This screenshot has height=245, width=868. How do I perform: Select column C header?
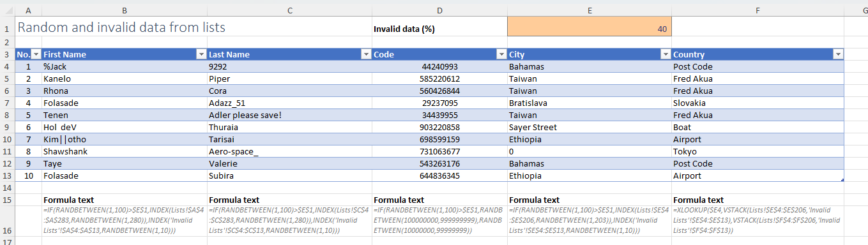289,10
